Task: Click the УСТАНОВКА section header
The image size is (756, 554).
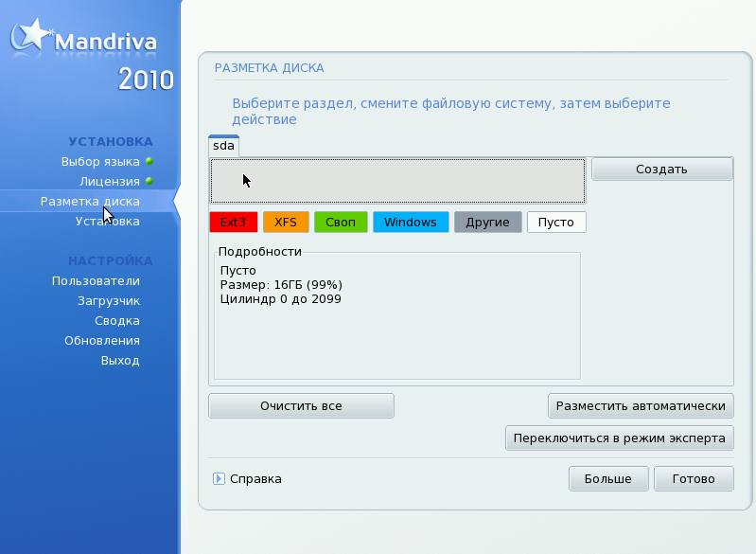Action: [x=111, y=142]
